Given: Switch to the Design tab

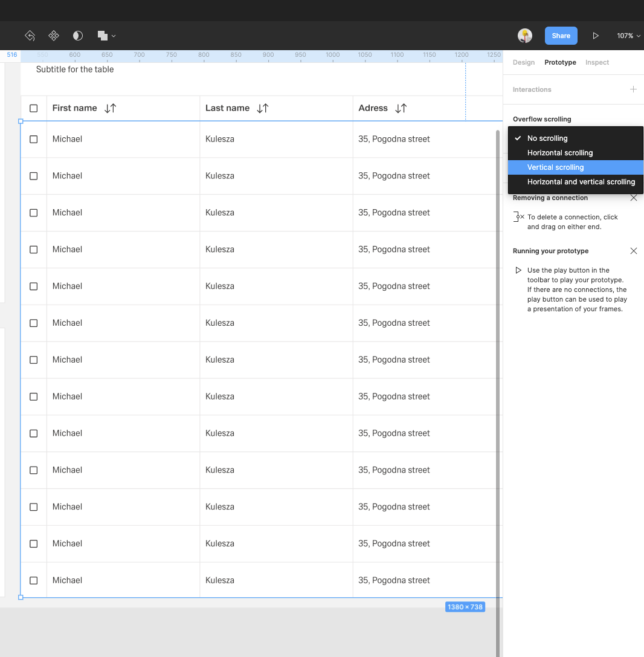Looking at the screenshot, I should pos(524,62).
